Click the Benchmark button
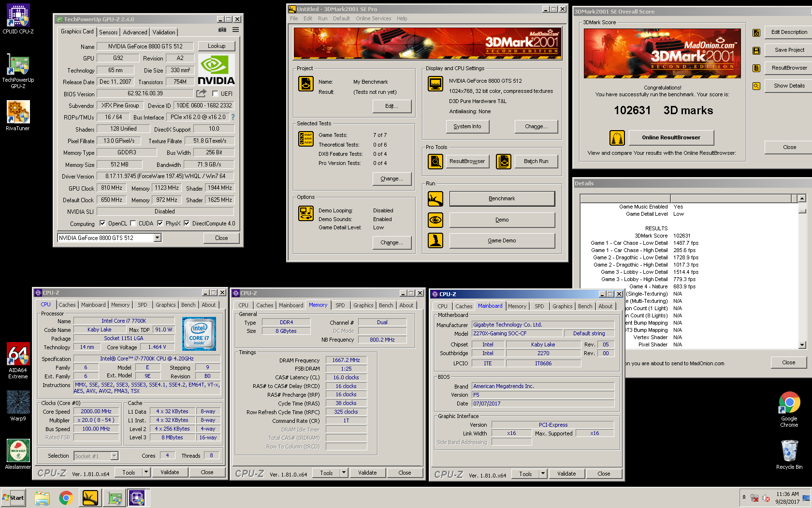 click(x=502, y=198)
